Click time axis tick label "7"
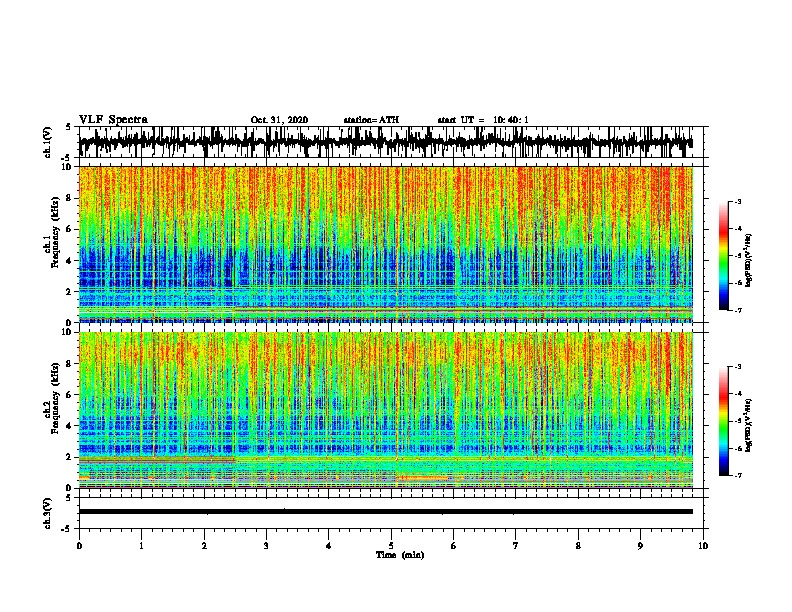 (x=516, y=546)
